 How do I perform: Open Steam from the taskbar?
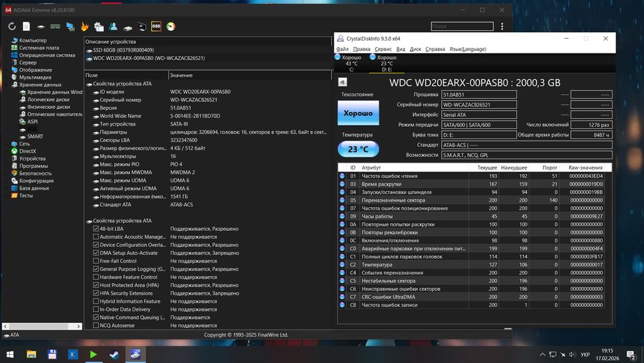115,355
